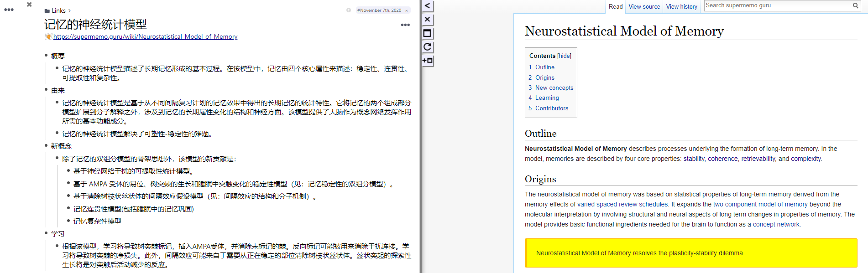The width and height of the screenshot is (868, 273).
Task: Click the add new panel icon
Action: 427,61
